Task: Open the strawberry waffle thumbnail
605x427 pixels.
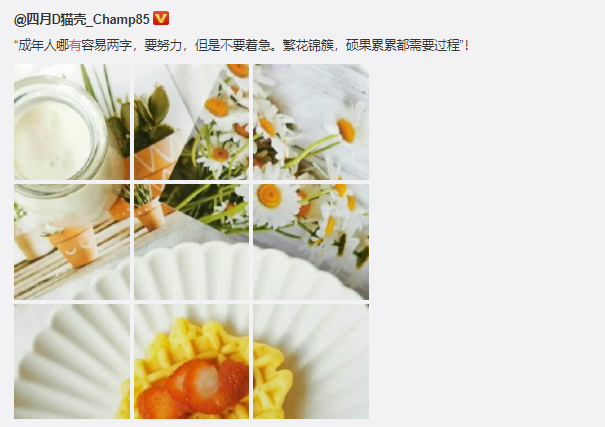Action: 191,361
